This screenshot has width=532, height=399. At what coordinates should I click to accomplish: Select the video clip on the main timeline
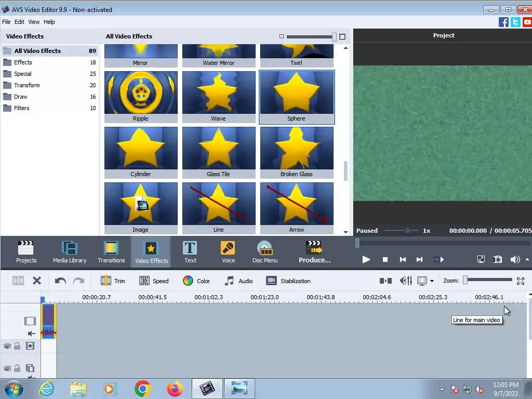tap(48, 321)
